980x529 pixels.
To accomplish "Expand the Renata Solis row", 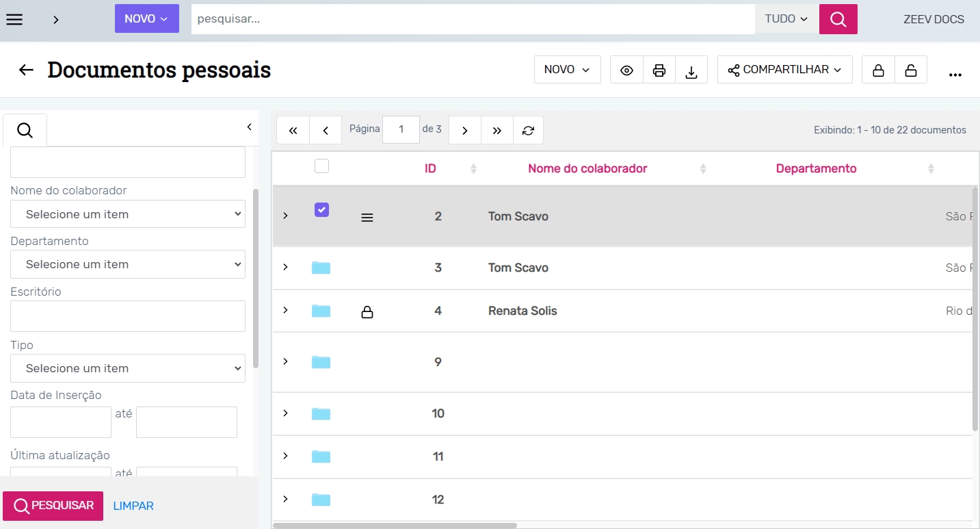I will tap(286, 310).
